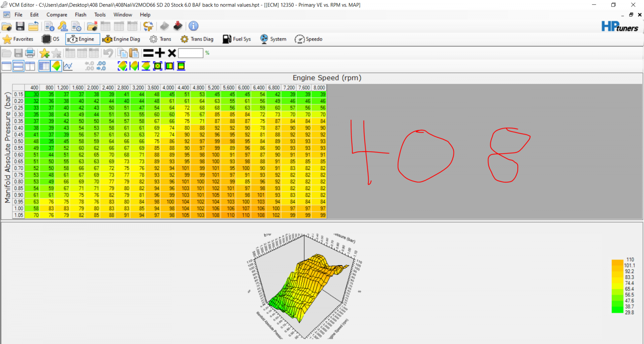644x344 pixels.
Task: Open the blue info about icon
Action: click(194, 26)
